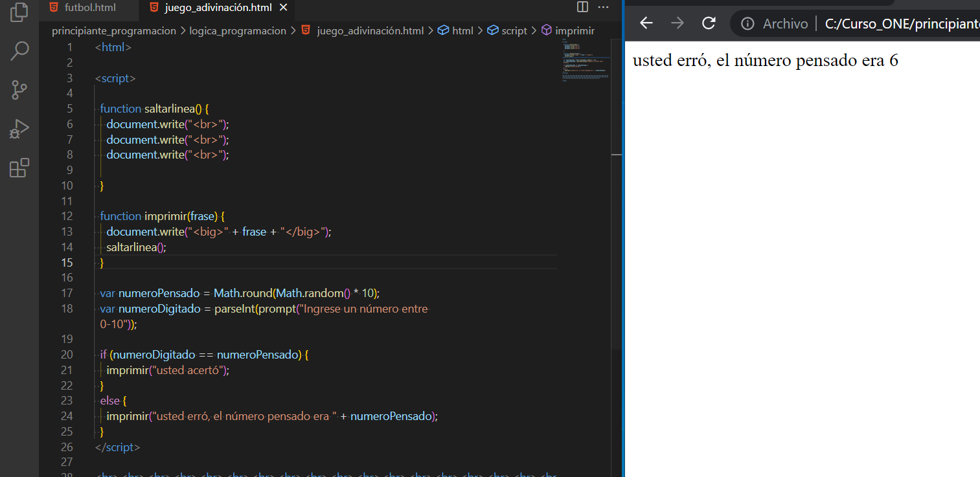Image resolution: width=980 pixels, height=477 pixels.
Task: Click line number 12 in gutter
Action: [x=67, y=216]
